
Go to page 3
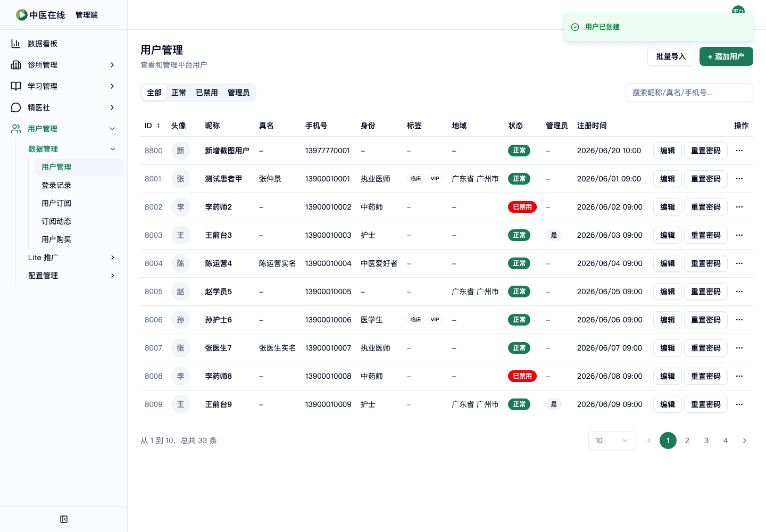(x=706, y=440)
